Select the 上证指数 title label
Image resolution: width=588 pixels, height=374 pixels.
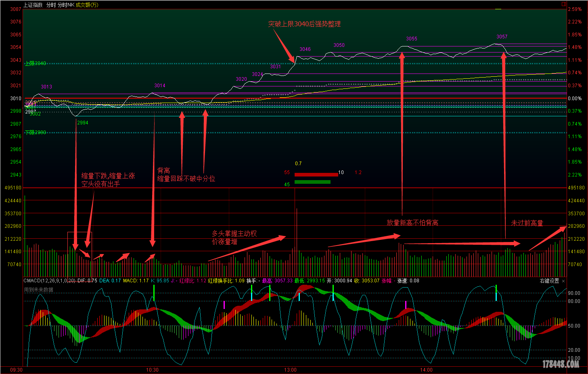[33, 5]
